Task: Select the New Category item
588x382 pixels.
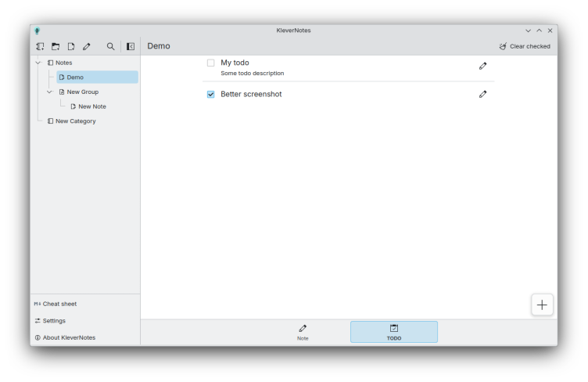Action: (x=75, y=121)
